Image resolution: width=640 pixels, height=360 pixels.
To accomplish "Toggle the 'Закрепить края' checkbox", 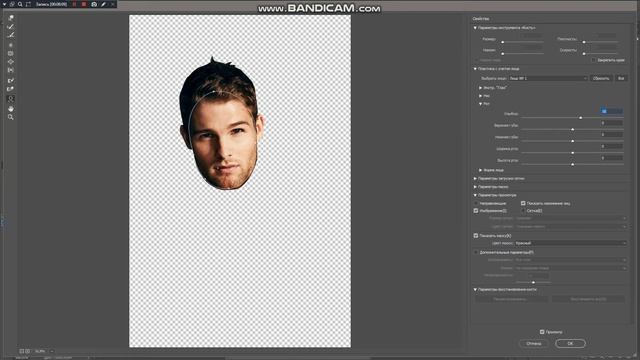I will click(593, 60).
